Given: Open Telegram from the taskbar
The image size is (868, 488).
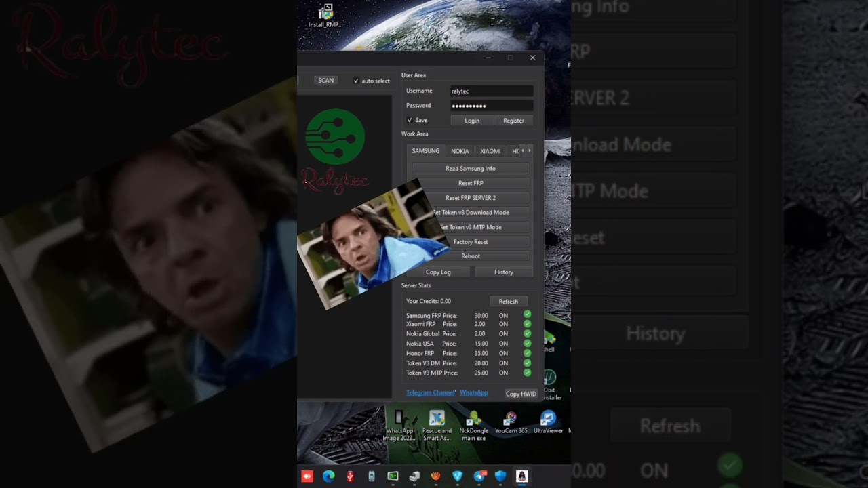Looking at the screenshot, I should pyautogui.click(x=479, y=476).
